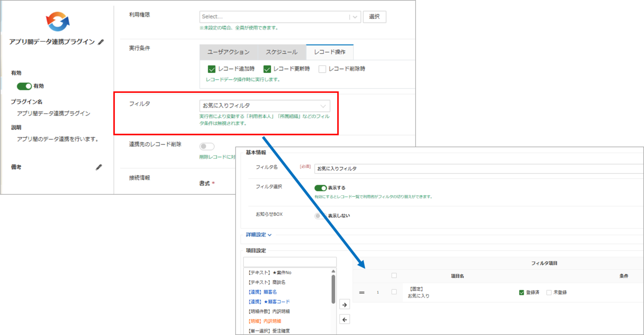Check the 未登録 condition checkbox
The image size is (644, 335).
pyautogui.click(x=549, y=292)
